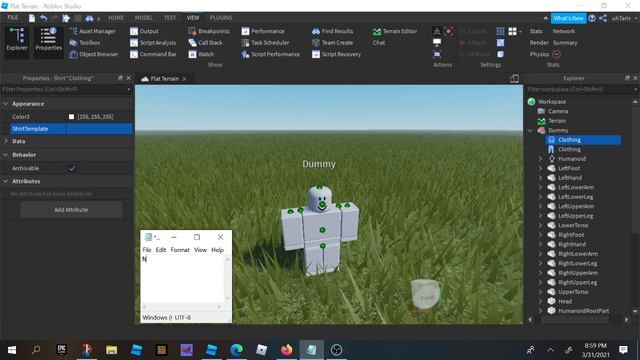Collapse the Attributes section
The image size is (640, 360).
pos(6,181)
